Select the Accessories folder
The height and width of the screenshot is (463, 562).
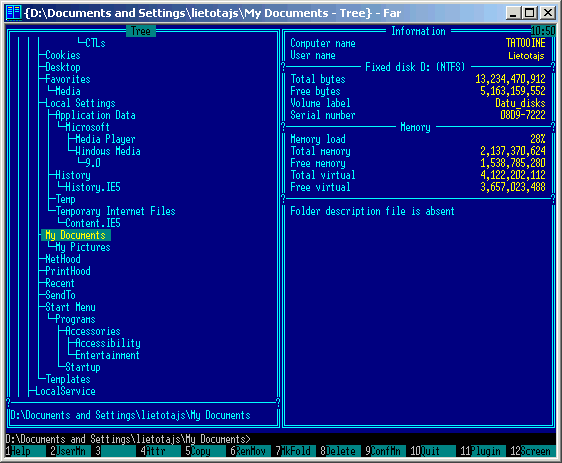93,331
